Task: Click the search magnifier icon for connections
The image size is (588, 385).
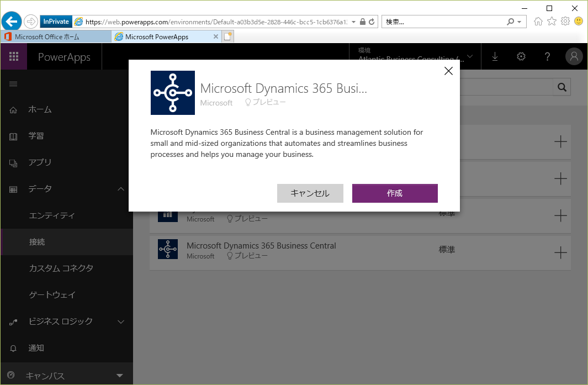Action: pos(562,87)
